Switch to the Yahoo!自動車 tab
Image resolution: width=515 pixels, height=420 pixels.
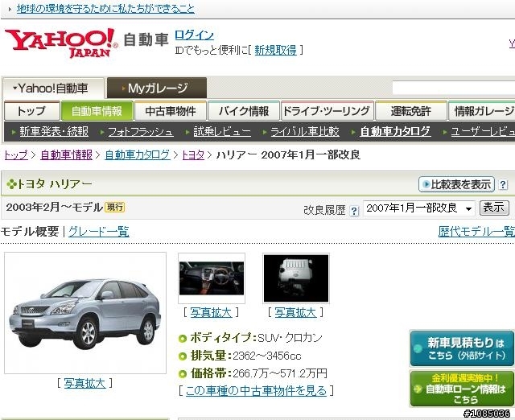pos(54,88)
